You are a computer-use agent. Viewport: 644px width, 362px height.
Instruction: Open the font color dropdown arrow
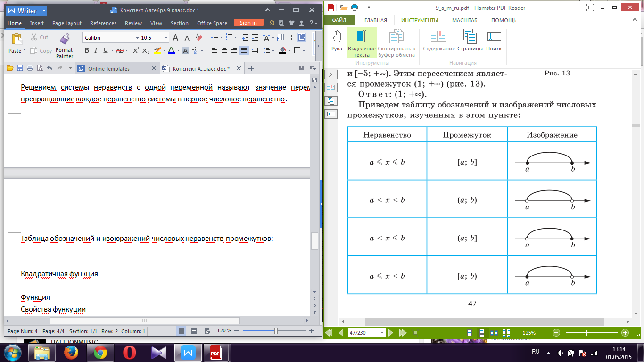click(x=178, y=50)
